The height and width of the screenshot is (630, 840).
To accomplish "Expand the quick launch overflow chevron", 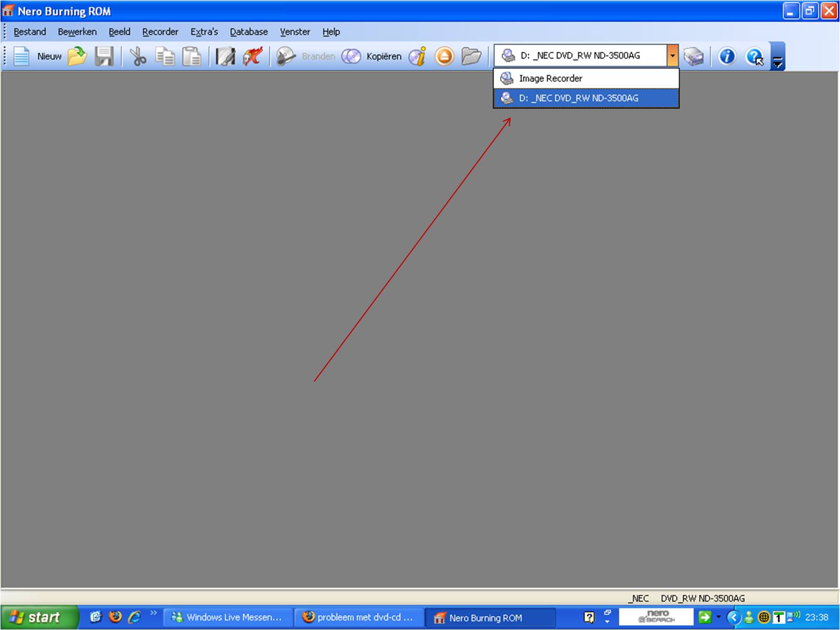I will coord(153,613).
